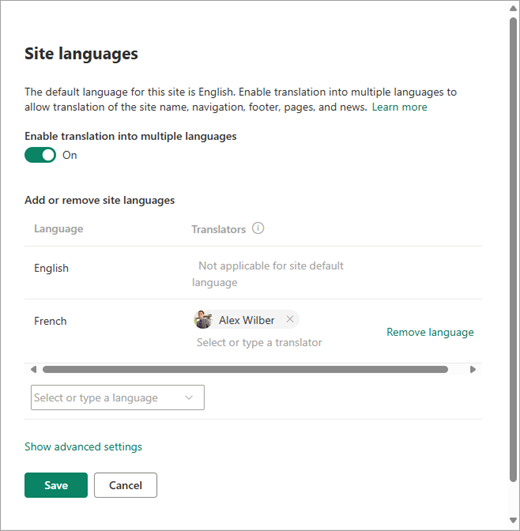The height and width of the screenshot is (531, 520).
Task: Click the Select or type a language field
Action: pos(117,398)
